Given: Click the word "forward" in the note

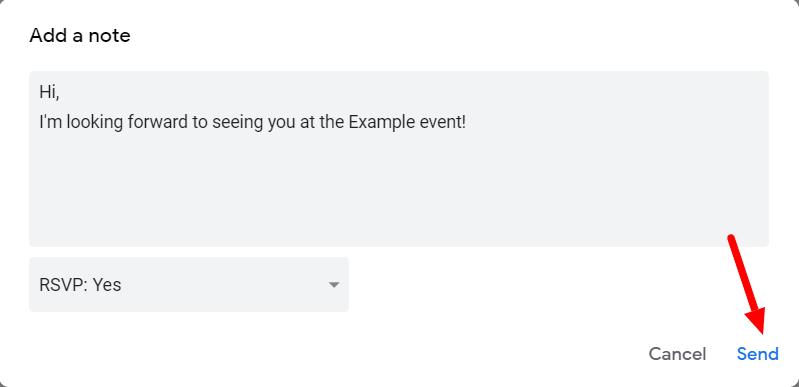Looking at the screenshot, I should (156, 123).
